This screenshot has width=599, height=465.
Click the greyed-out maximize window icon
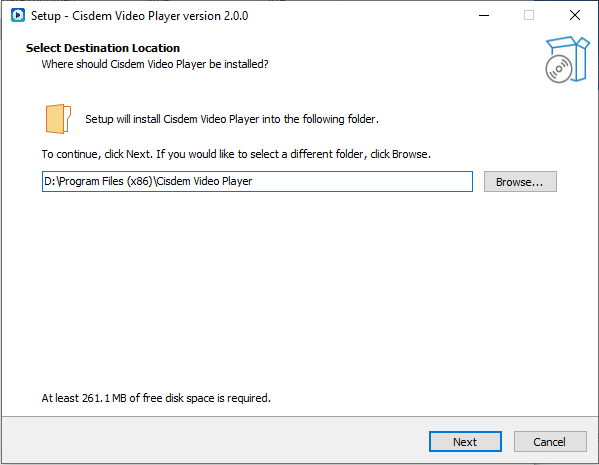[x=529, y=16]
